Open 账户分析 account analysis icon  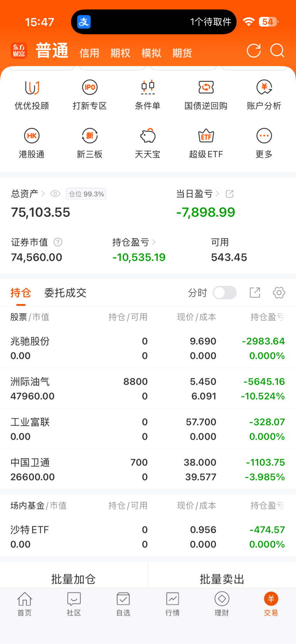coord(264,88)
